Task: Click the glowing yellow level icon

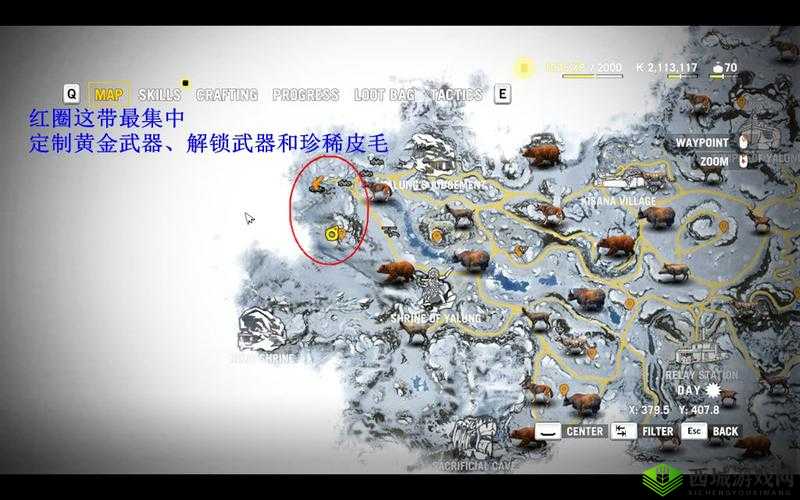Action: click(x=523, y=67)
